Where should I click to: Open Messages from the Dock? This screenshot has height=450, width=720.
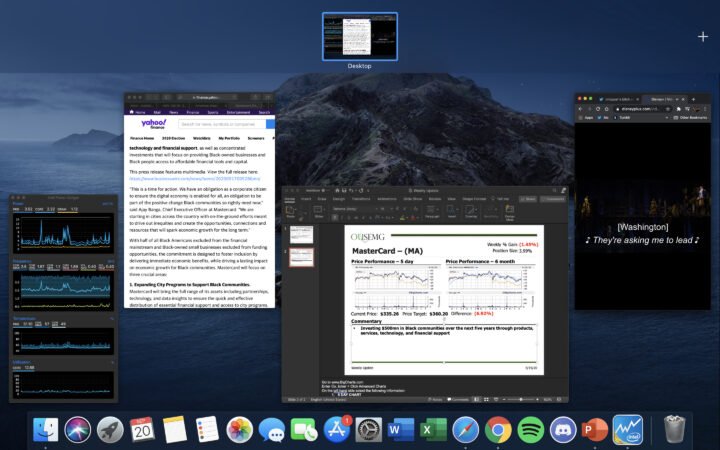point(271,430)
